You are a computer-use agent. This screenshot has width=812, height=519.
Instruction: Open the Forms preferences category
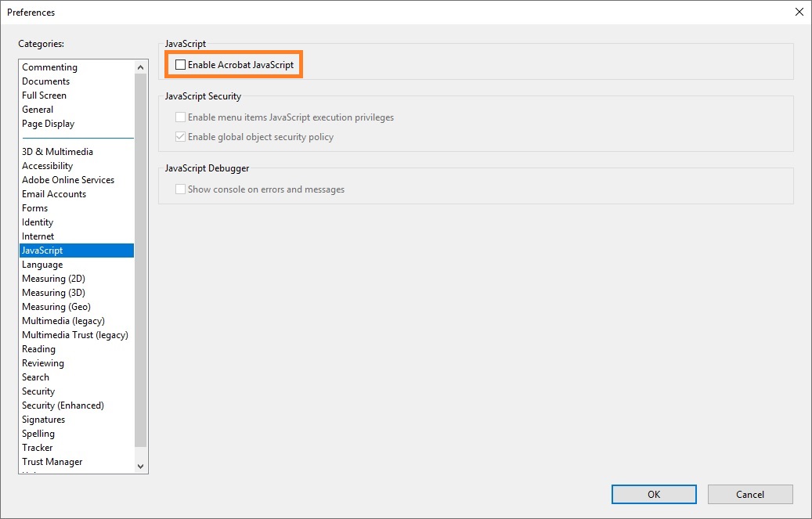pyautogui.click(x=34, y=207)
